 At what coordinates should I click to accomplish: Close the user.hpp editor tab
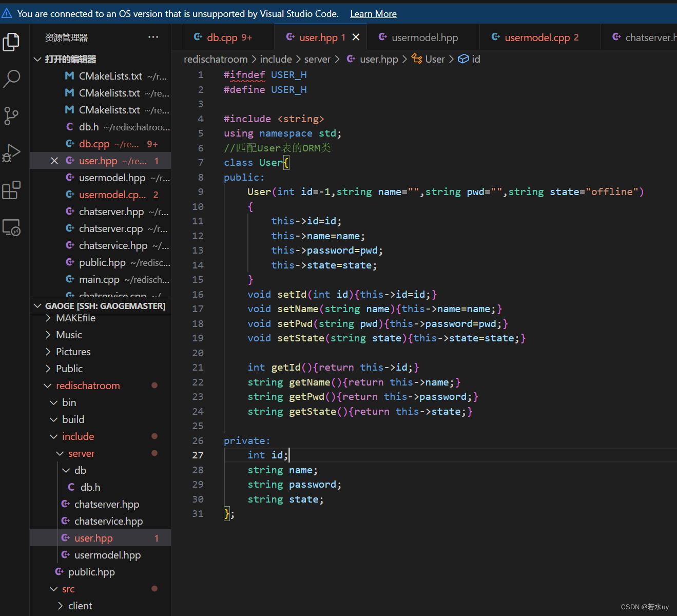(x=356, y=37)
